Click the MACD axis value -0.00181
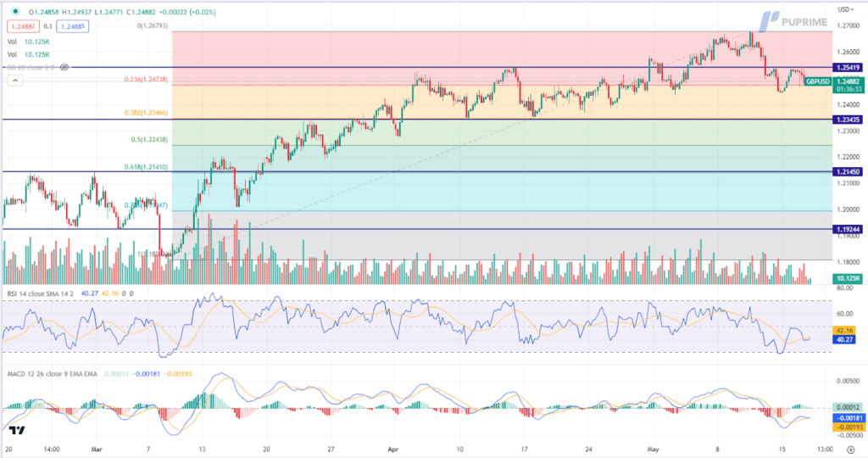The image size is (868, 458). point(849,419)
